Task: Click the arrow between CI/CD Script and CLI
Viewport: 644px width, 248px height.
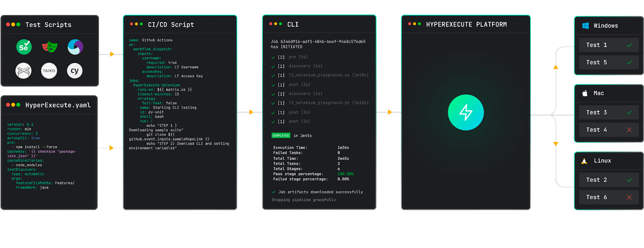Action: (251, 112)
